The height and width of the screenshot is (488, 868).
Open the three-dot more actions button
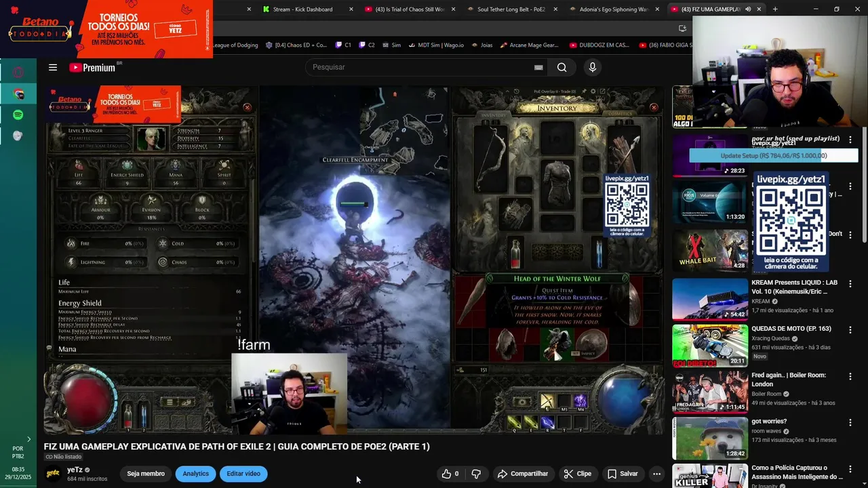656,474
